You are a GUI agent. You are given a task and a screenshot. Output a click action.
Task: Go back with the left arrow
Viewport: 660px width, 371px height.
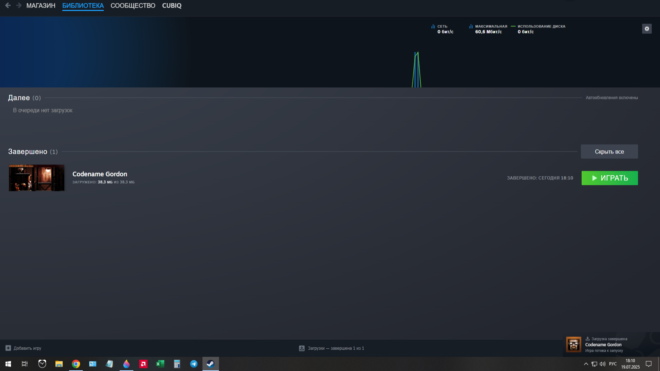(8, 5)
